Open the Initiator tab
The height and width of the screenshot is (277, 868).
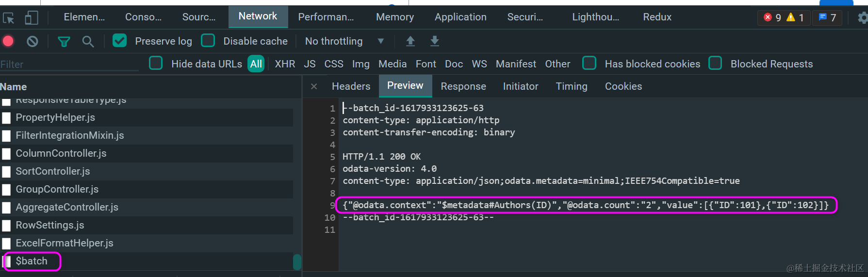click(520, 86)
